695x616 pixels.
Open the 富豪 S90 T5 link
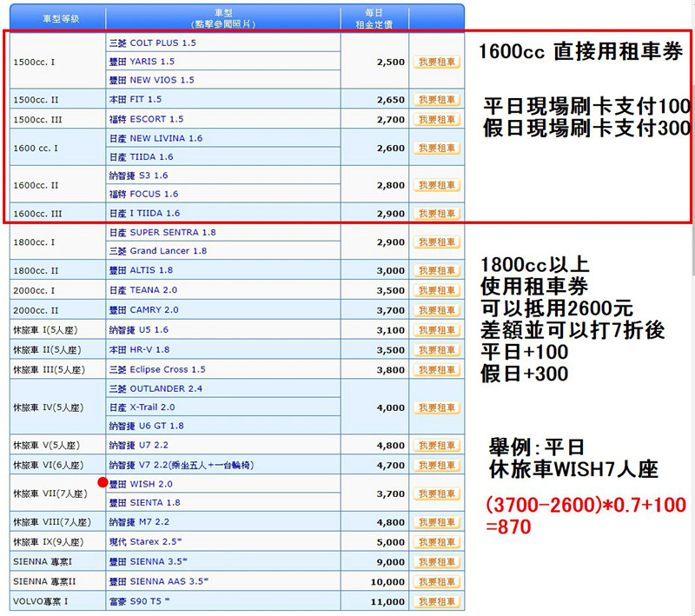coord(139,601)
